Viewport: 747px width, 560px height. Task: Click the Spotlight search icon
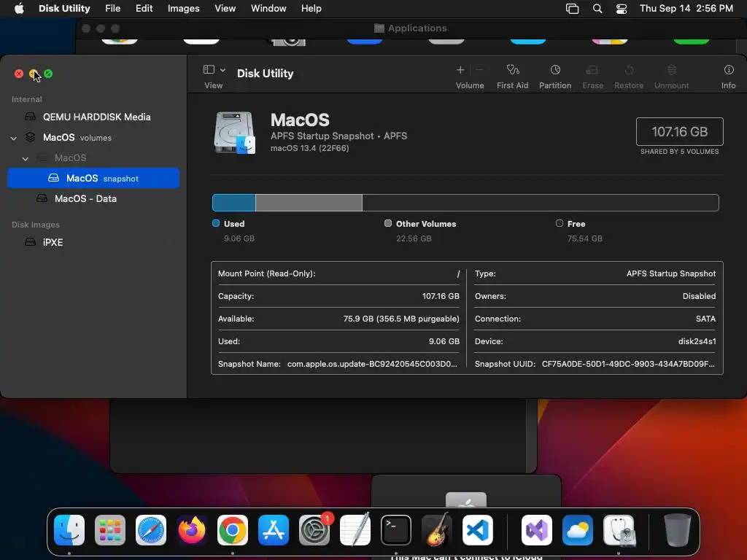coord(597,9)
